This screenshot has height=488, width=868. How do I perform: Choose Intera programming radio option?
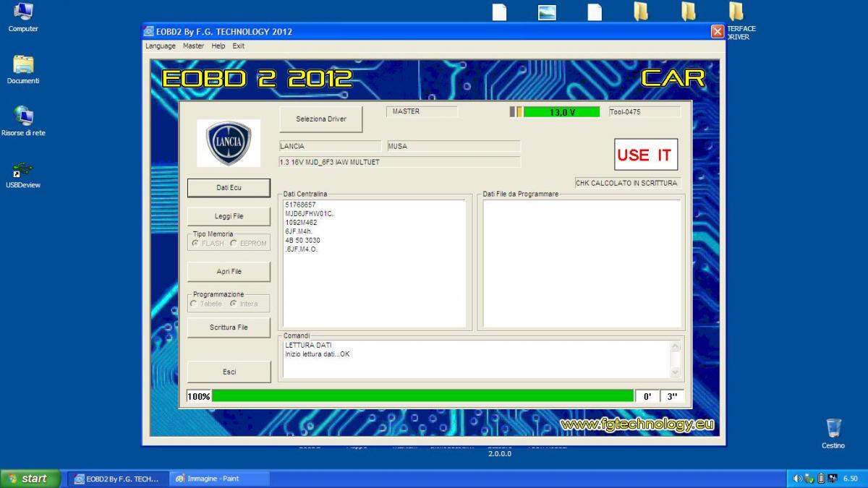(x=234, y=304)
